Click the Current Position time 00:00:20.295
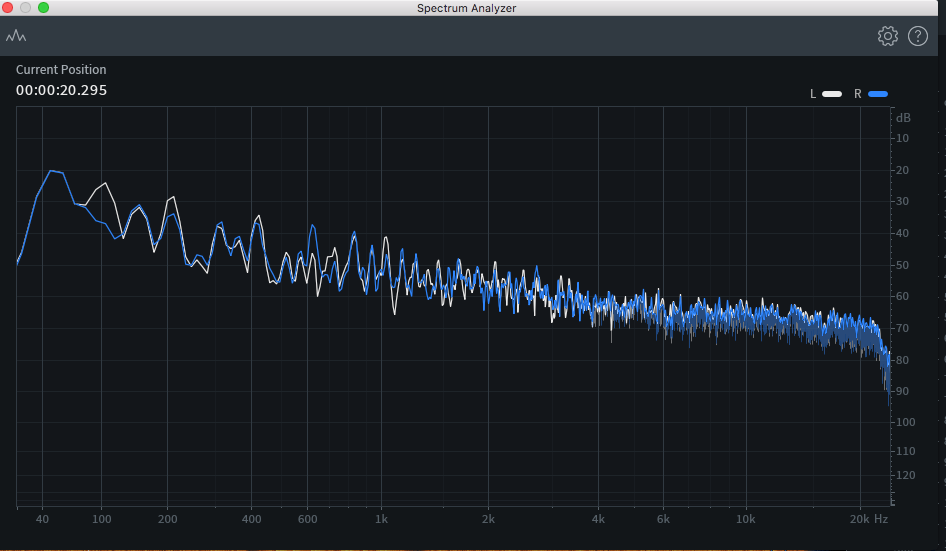Viewport: 946px width, 551px height. tap(62, 90)
